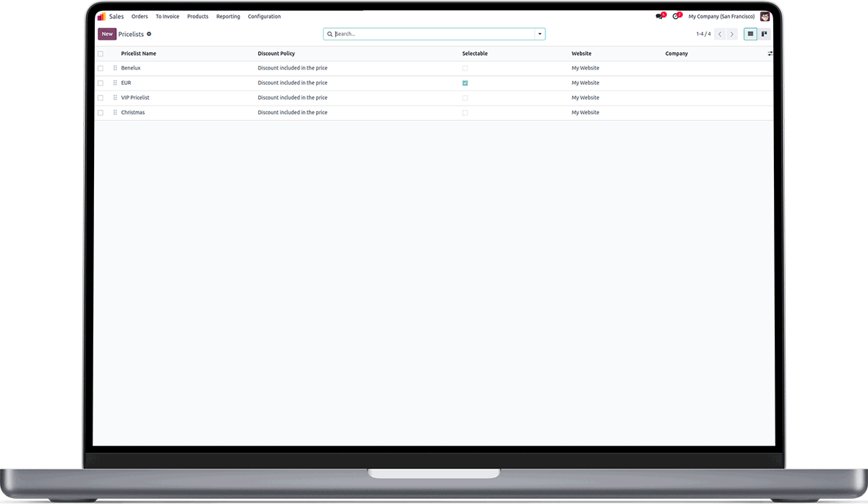The height and width of the screenshot is (504, 868).
Task: Open the Christmas pricelist record
Action: pyautogui.click(x=133, y=113)
